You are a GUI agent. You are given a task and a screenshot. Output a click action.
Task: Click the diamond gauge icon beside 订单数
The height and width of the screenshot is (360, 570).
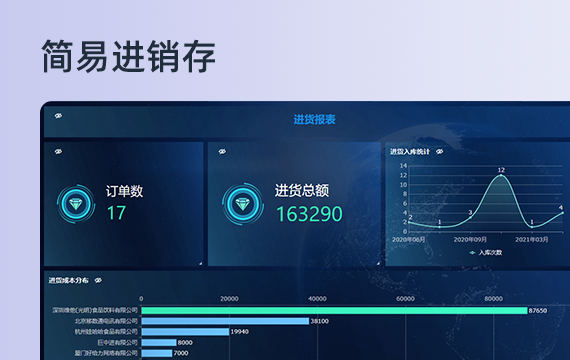(76, 204)
